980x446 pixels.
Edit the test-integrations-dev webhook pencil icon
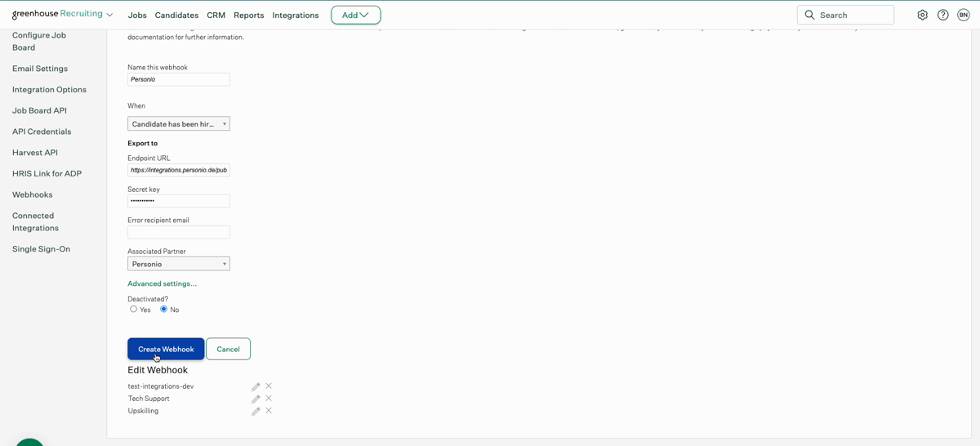coord(256,386)
